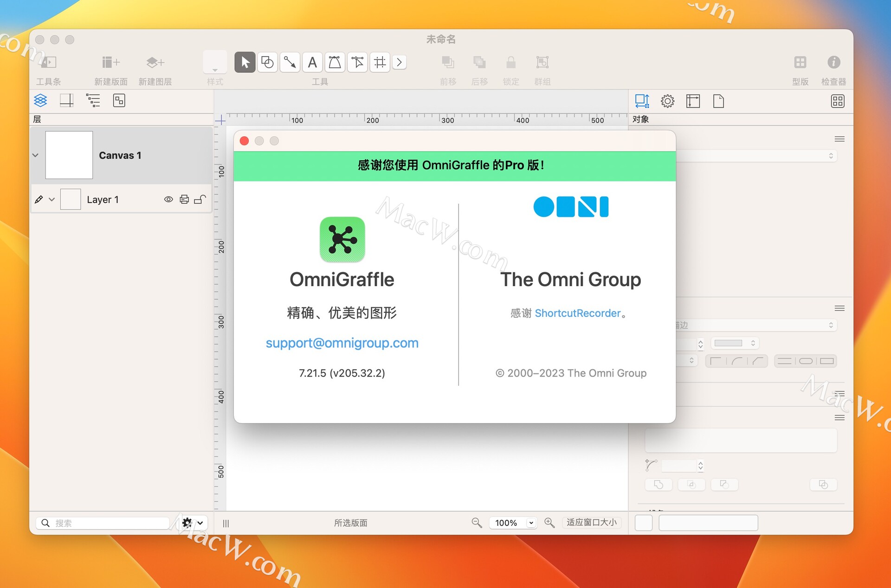Image resolution: width=891 pixels, height=588 pixels.
Task: Open the zoom percentage dropdown
Action: tap(531, 523)
